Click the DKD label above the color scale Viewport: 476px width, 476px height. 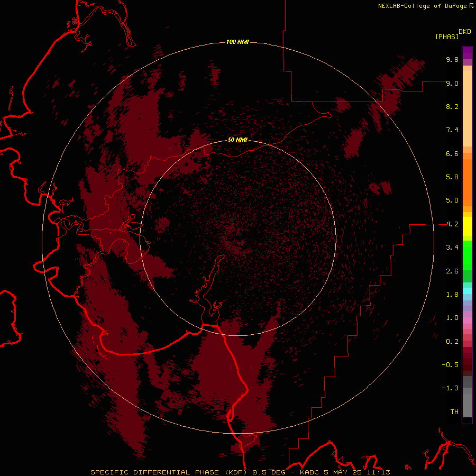pyautogui.click(x=465, y=32)
